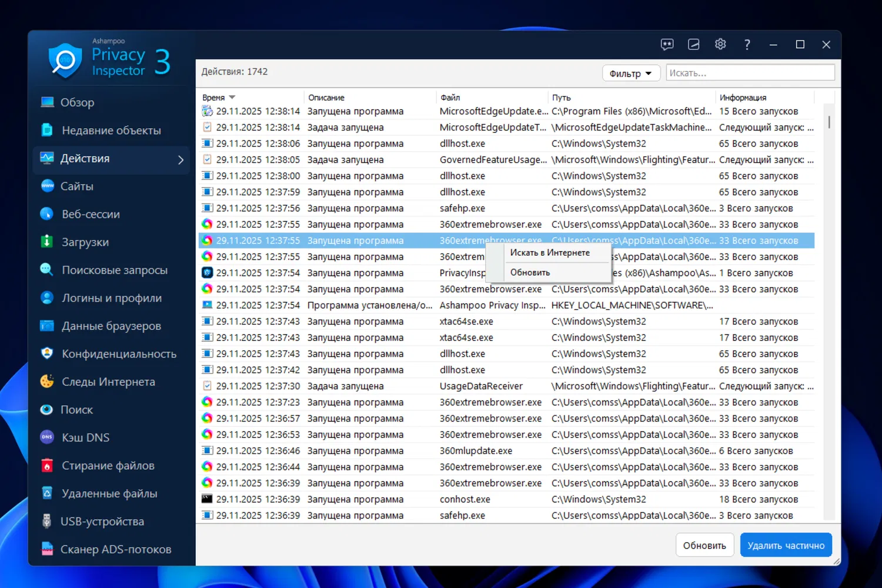Click the Удалить частично button
The width and height of the screenshot is (882, 588).
click(x=786, y=546)
